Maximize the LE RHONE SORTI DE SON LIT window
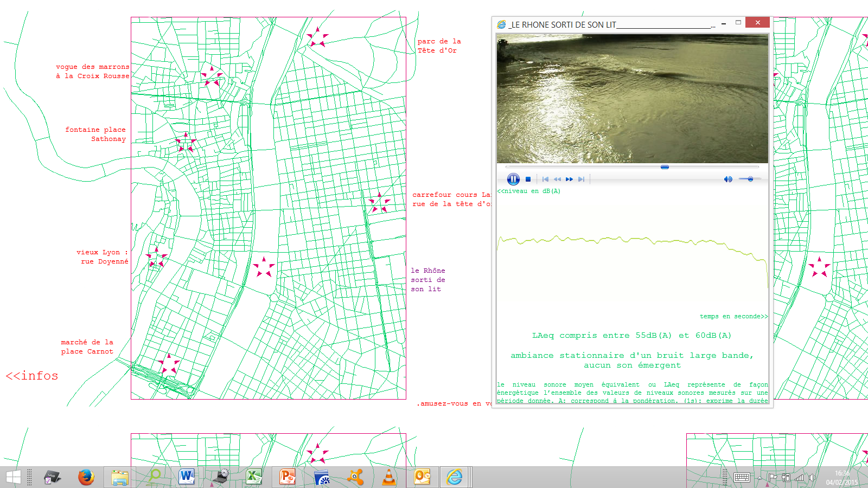The height and width of the screenshot is (488, 868). tap(738, 23)
